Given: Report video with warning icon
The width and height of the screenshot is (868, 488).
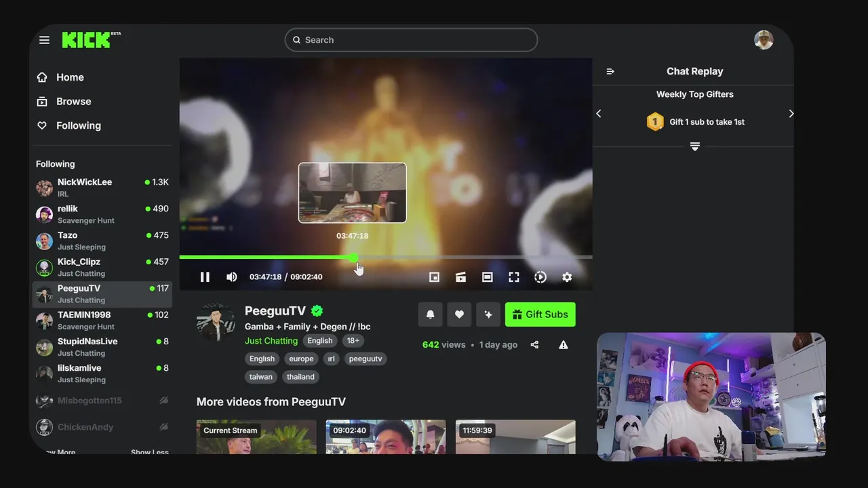Looking at the screenshot, I should pos(564,345).
